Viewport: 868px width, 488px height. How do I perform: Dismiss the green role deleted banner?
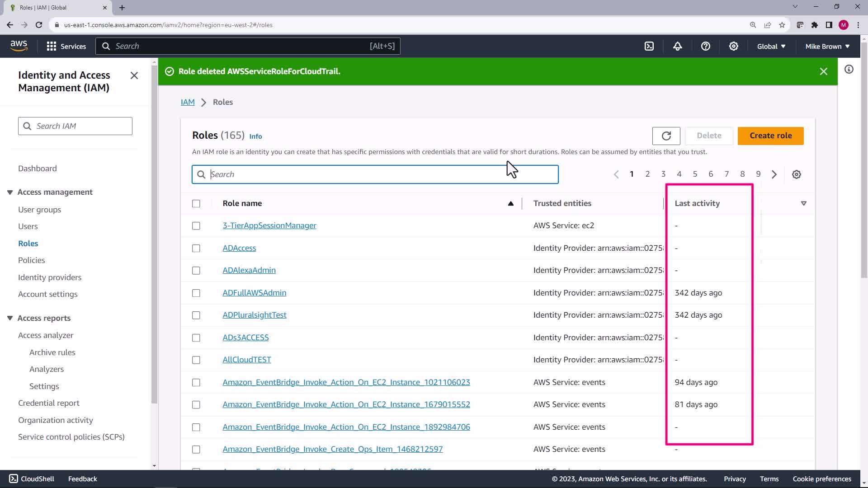[823, 71]
